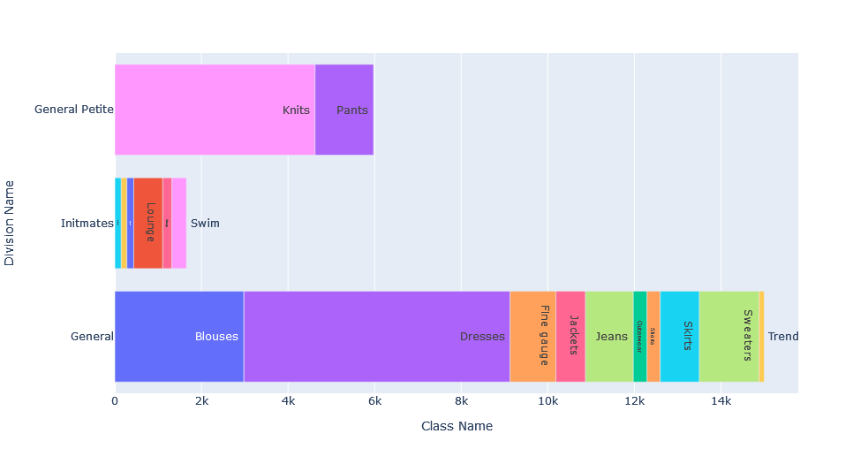This screenshot has height=464, width=868.
Task: Select the purple Dresses bar segment
Action: tap(376, 336)
